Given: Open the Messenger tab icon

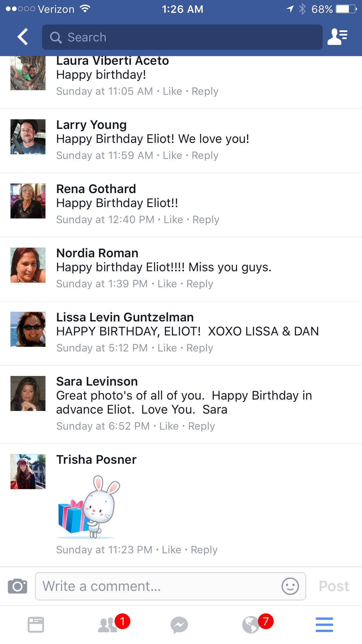Looking at the screenshot, I should tap(179, 624).
